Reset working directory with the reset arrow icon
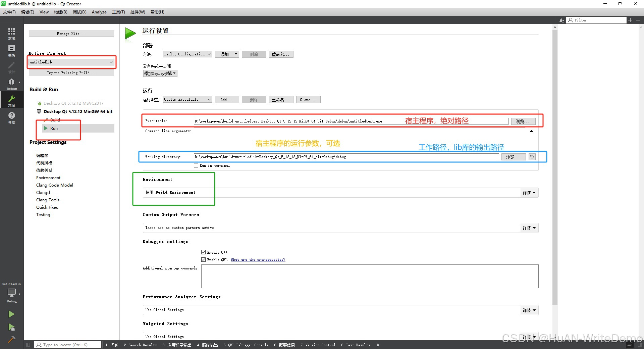The height and width of the screenshot is (349, 644). click(532, 157)
